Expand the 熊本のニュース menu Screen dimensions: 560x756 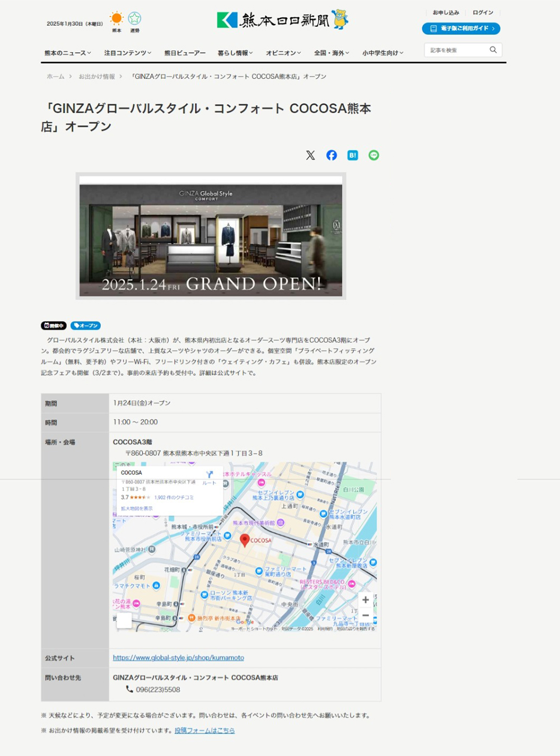(x=68, y=53)
